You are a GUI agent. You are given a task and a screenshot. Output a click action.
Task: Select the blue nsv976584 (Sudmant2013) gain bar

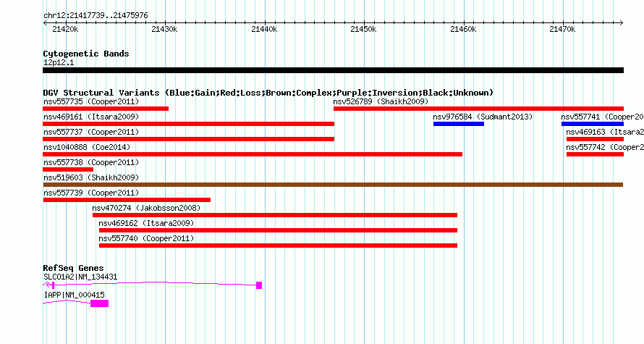point(458,124)
